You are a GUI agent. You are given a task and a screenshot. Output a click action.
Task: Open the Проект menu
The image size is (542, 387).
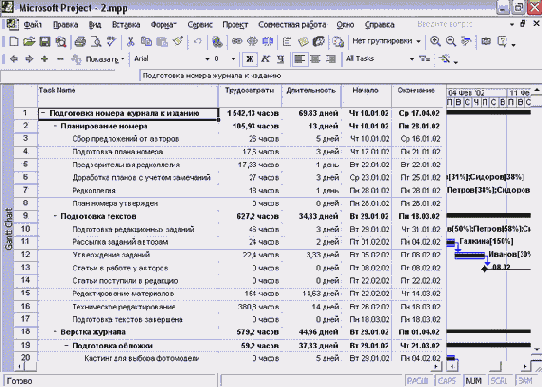click(235, 25)
